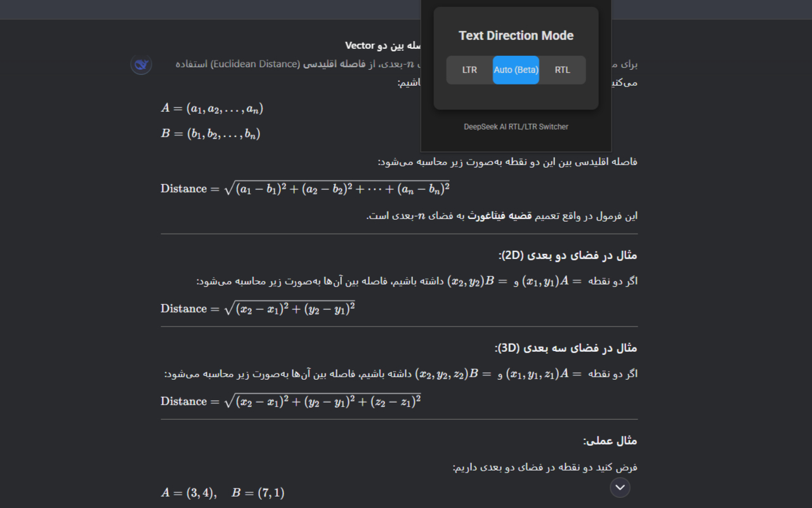Click the (3D) example section heading
The height and width of the screenshot is (508, 812).
565,348
